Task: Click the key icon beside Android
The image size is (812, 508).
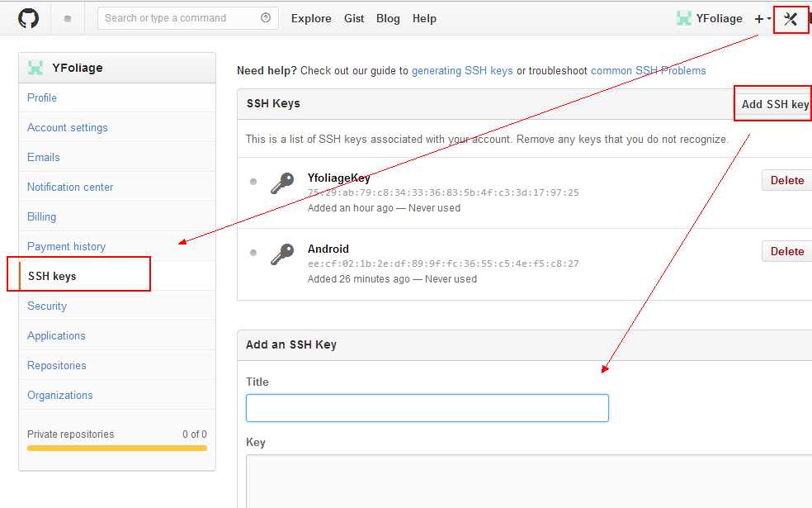Action: point(282,254)
